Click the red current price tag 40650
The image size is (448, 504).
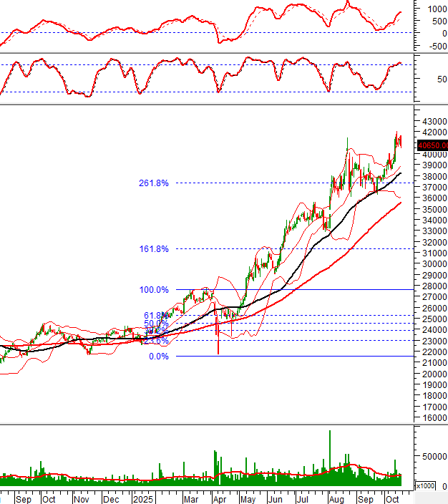coord(432,144)
